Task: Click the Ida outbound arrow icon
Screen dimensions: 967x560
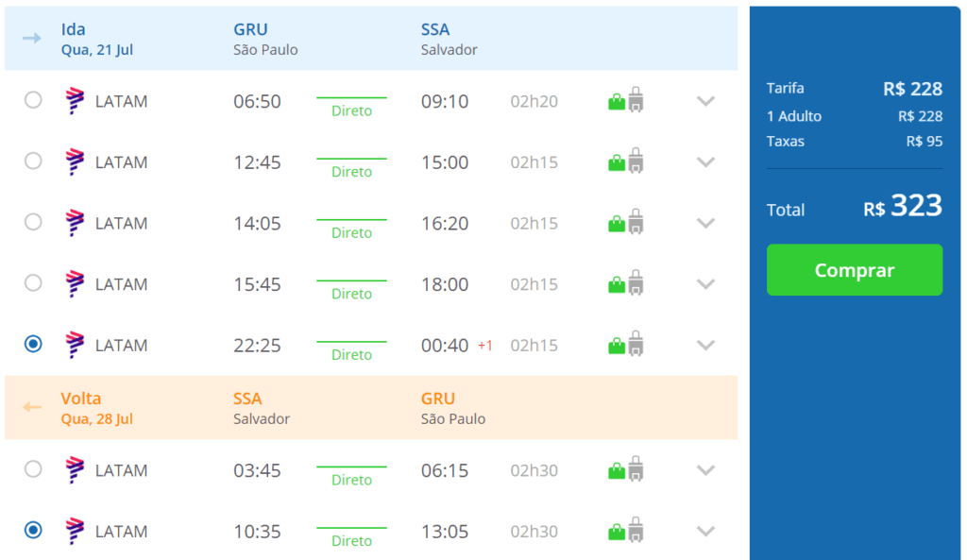Action: click(32, 38)
